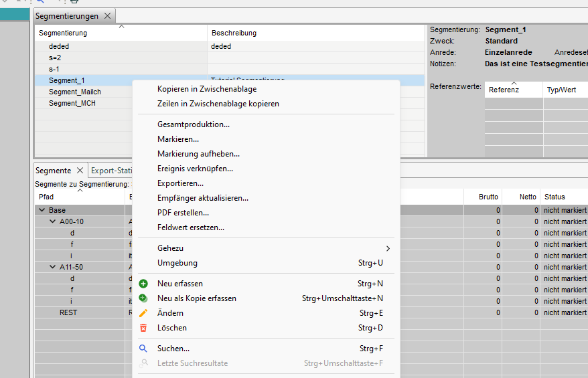The image size is (588, 378).
Task: Close the Segmente tab
Action: [80, 171]
